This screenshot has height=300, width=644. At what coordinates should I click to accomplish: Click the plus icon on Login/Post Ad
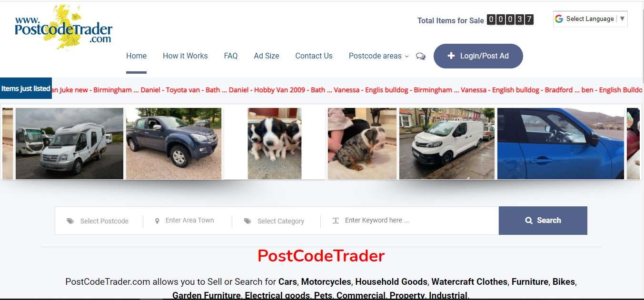click(451, 56)
